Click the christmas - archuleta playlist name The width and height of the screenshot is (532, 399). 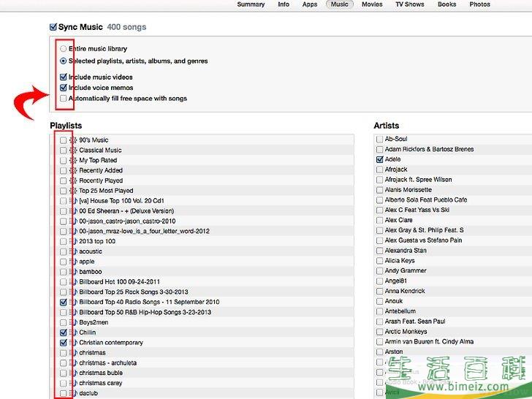click(108, 362)
